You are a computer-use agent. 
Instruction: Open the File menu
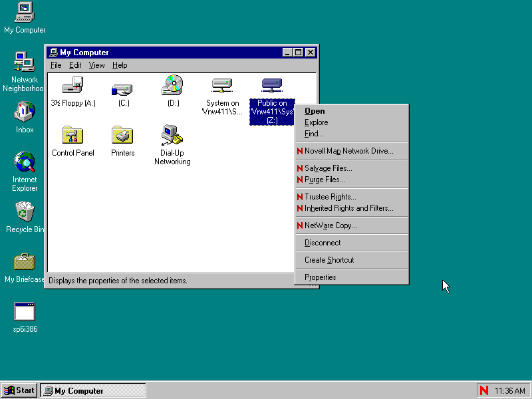(x=56, y=65)
